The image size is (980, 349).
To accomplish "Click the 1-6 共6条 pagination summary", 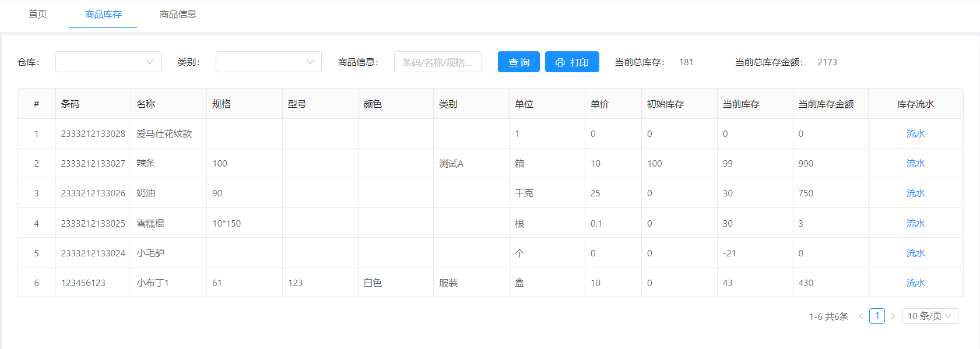I will pyautogui.click(x=828, y=316).
